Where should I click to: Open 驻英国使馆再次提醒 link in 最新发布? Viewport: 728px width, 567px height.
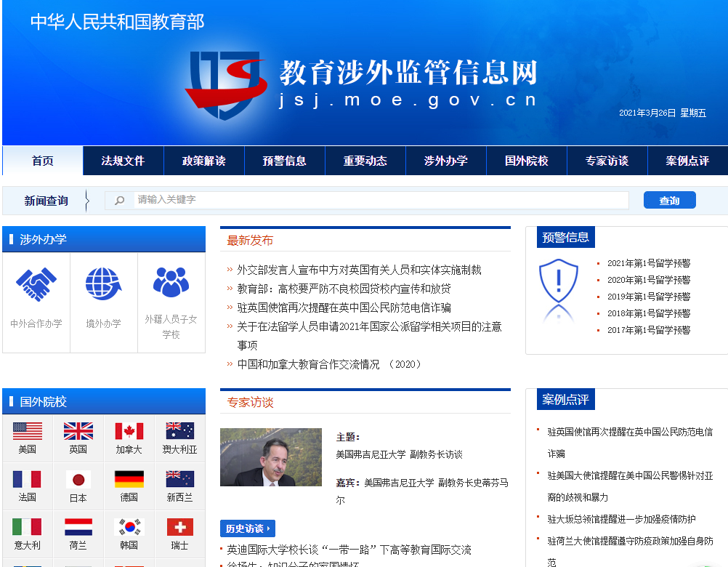point(344,308)
